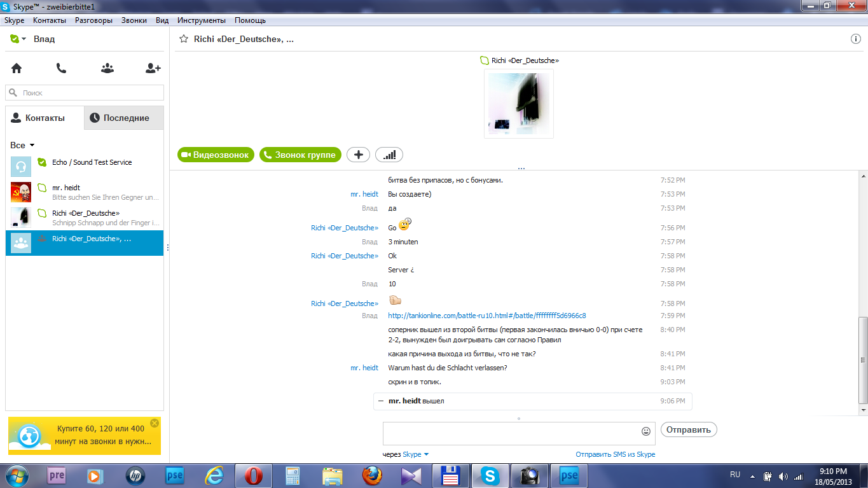Select the highlighted Richi group conversation
Image resolution: width=868 pixels, height=488 pixels.
click(x=85, y=243)
